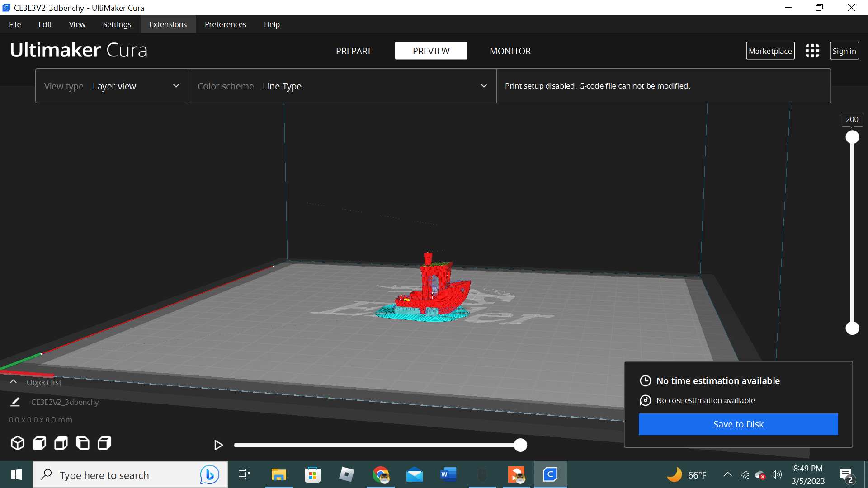Open the weather widget showing 66°F
Viewport: 868px width, 488px height.
pyautogui.click(x=687, y=475)
